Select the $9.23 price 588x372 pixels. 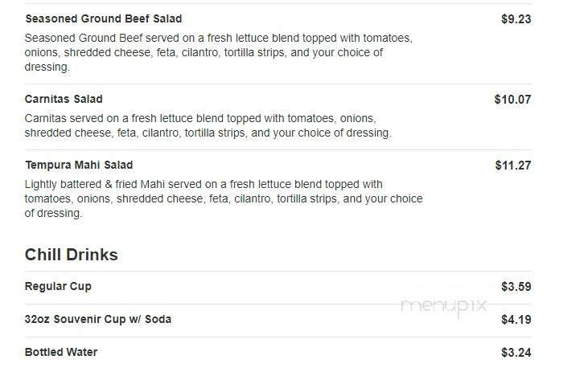[x=516, y=18]
